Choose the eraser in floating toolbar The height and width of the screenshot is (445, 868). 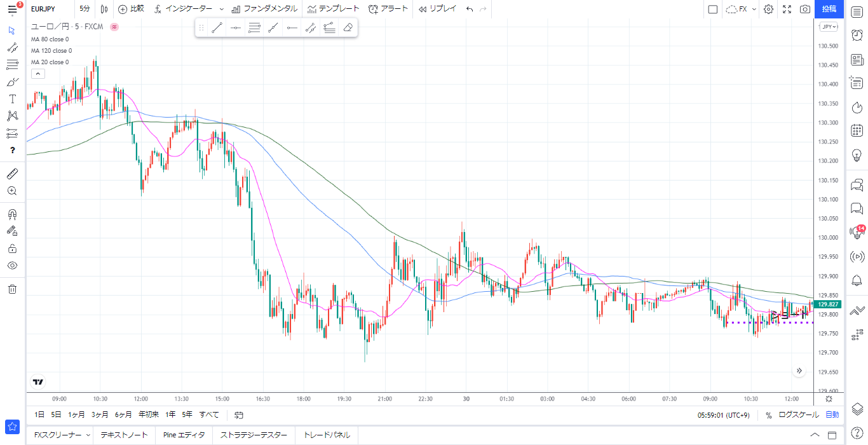(x=348, y=27)
